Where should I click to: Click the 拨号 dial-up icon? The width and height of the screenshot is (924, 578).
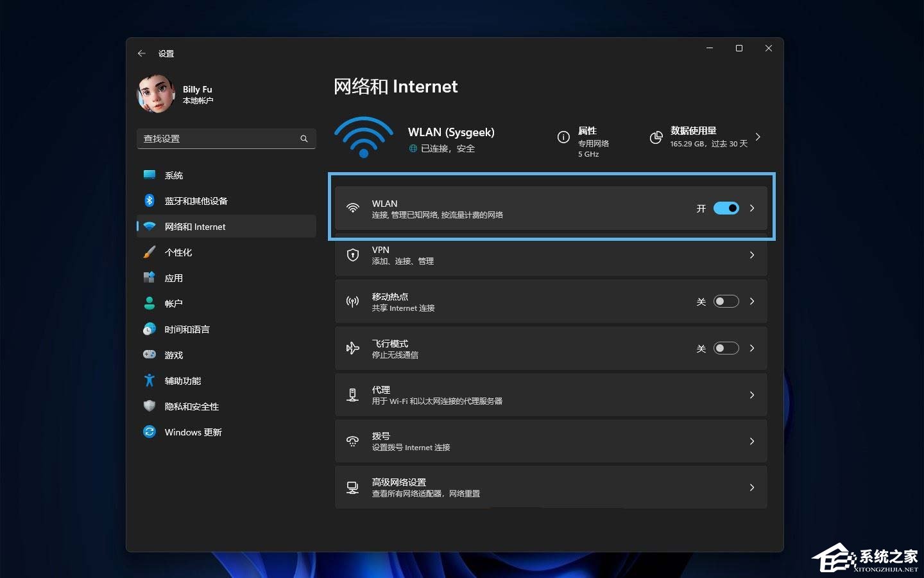point(352,441)
